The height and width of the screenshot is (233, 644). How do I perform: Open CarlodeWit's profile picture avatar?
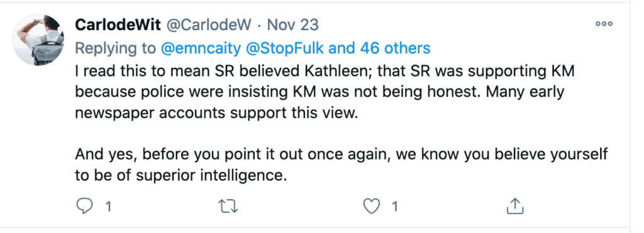click(x=38, y=40)
